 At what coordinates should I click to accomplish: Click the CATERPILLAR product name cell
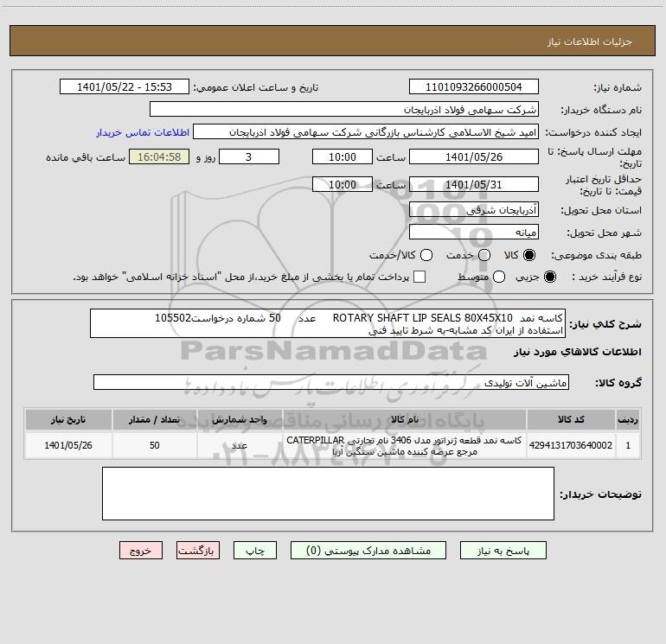point(405,445)
